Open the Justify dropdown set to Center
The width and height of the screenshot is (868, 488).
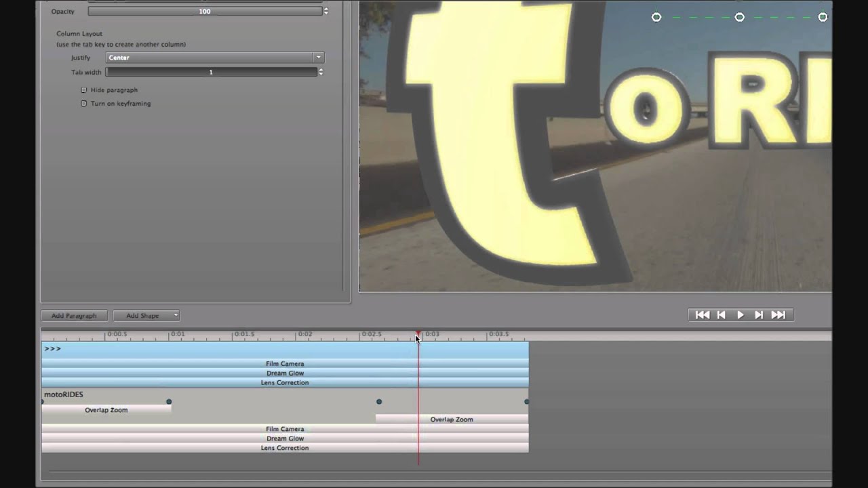tap(215, 58)
